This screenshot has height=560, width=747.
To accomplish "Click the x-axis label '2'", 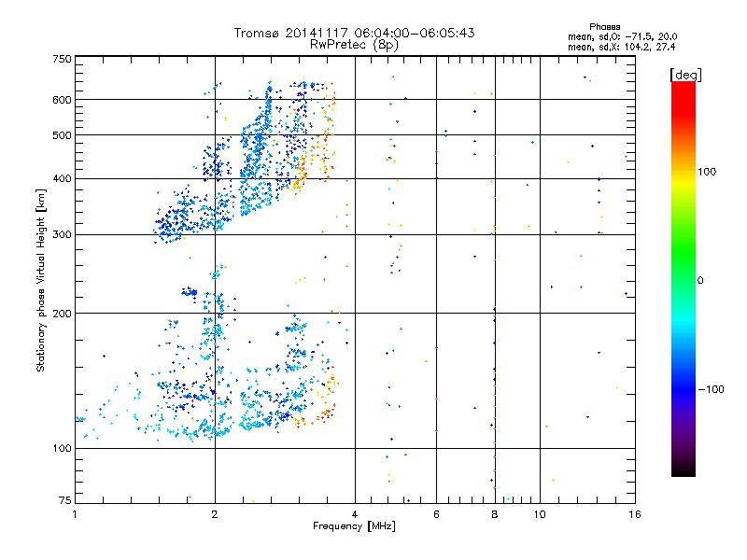I will point(215,514).
